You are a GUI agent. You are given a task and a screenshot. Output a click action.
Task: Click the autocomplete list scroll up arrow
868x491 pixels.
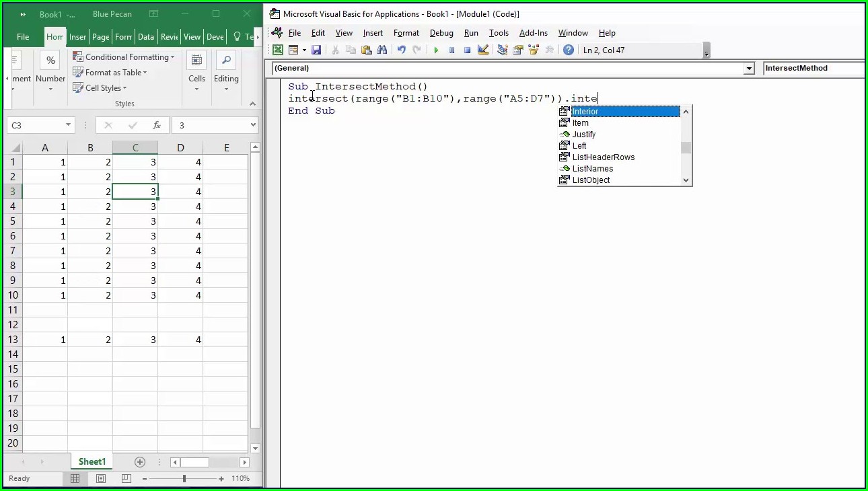click(686, 112)
